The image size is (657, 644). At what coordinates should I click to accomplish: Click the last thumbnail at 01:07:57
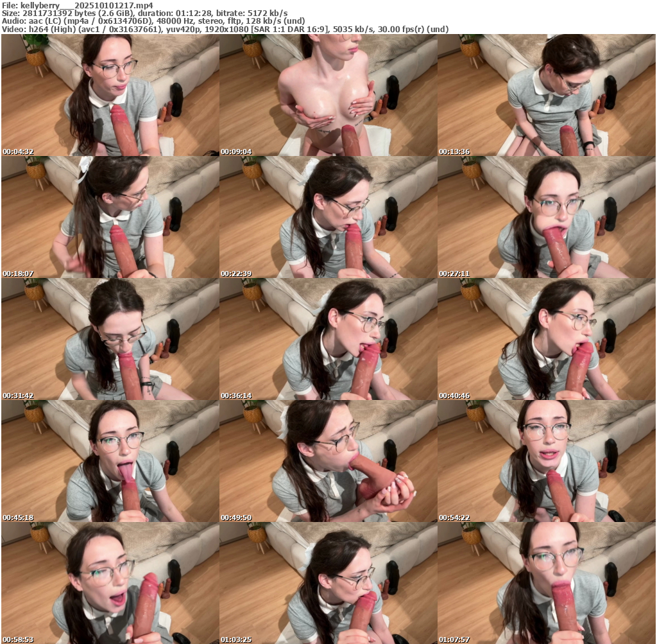546,582
